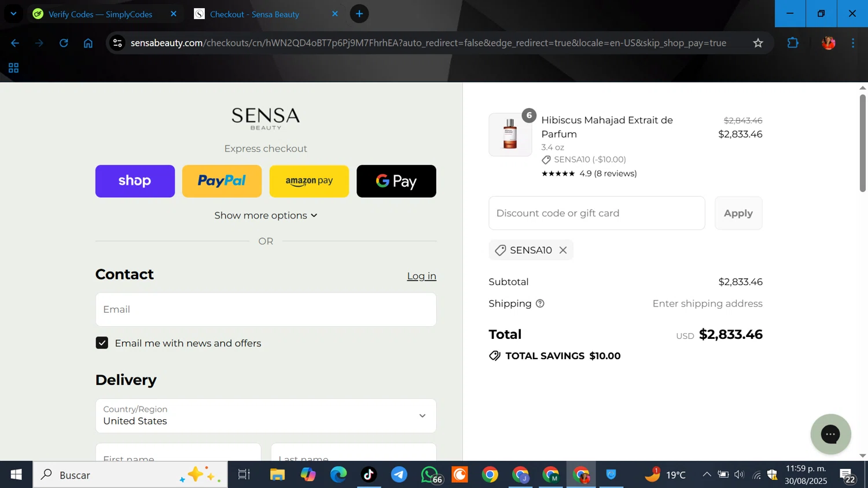Open the live chat bubble widget
Viewport: 868px width, 488px height.
click(x=830, y=434)
